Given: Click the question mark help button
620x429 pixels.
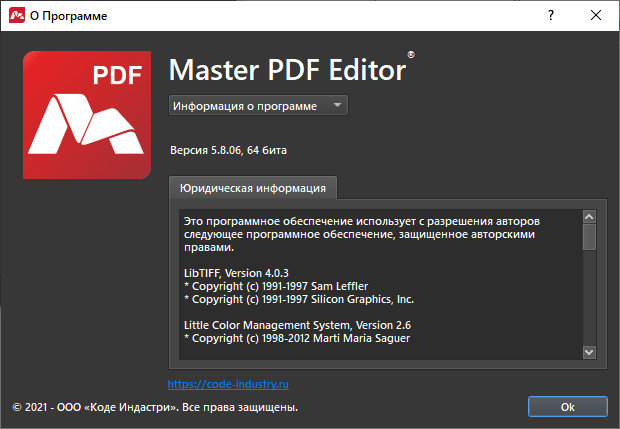Looking at the screenshot, I should 550,17.
